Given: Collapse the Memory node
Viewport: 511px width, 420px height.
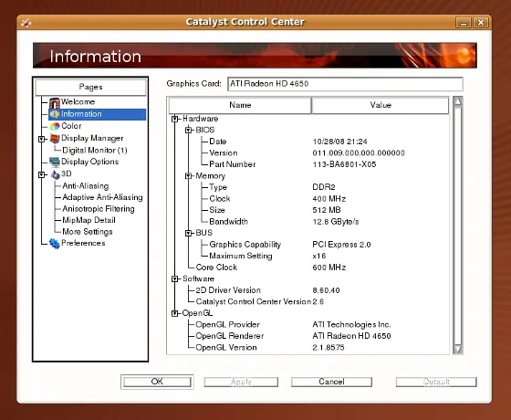Looking at the screenshot, I should [188, 176].
